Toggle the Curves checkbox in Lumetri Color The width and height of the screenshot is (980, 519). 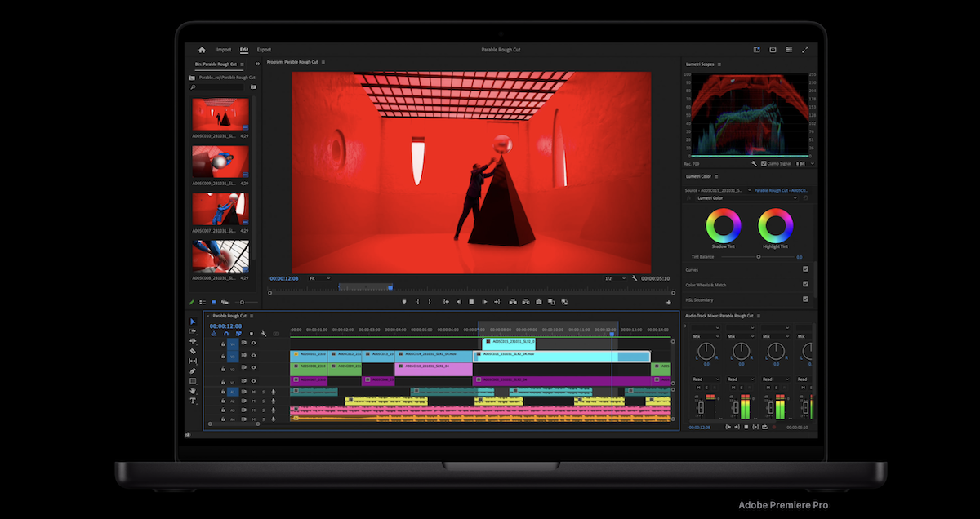805,269
